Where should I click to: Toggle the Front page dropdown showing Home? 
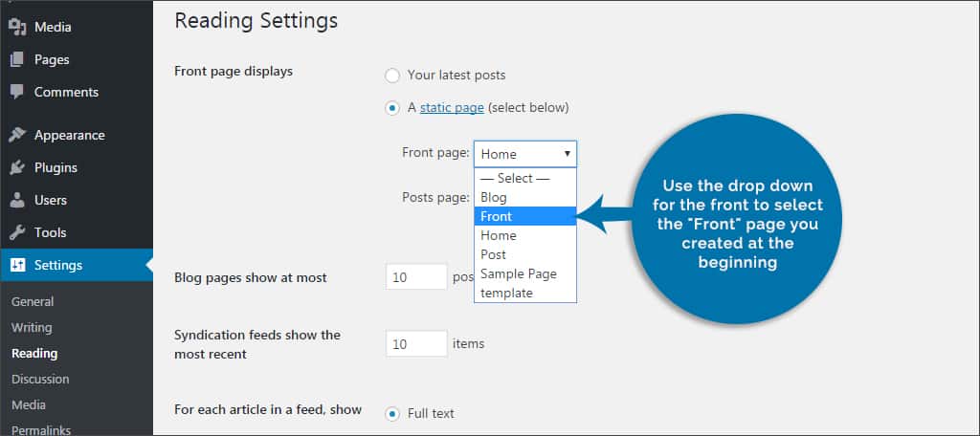(x=525, y=154)
